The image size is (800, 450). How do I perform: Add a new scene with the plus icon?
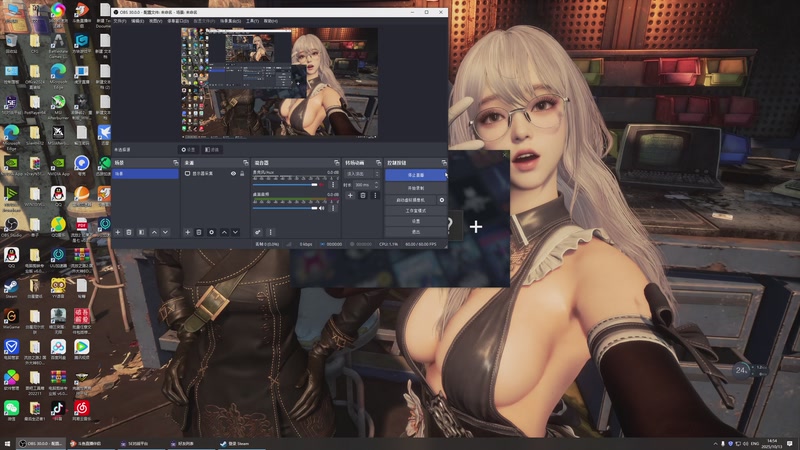coord(118,232)
